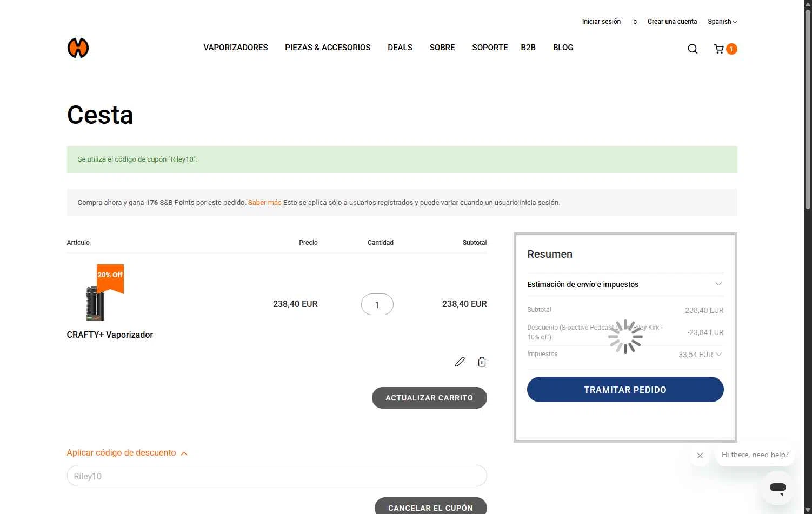Viewport: 812px width, 514px height.
Task: Click the "Cesta" page heading
Action: (100, 115)
